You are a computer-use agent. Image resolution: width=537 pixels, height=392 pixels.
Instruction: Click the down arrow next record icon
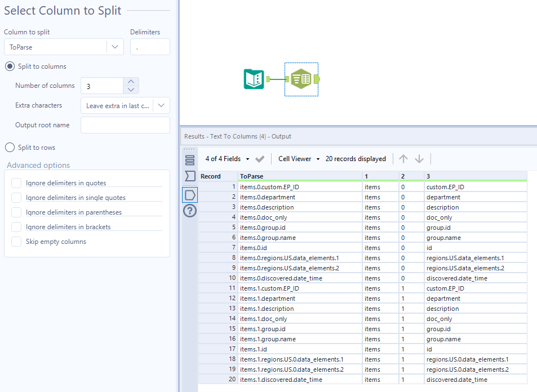[419, 159]
